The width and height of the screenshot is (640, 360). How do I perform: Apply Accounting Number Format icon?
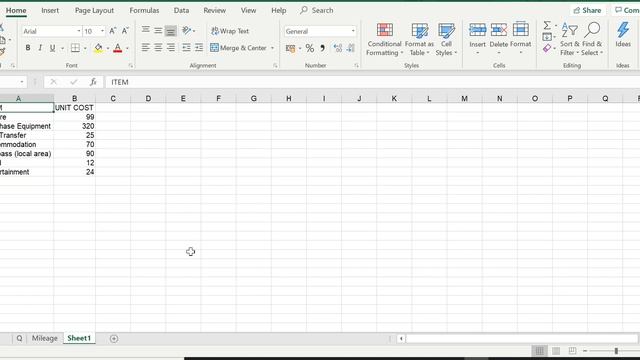click(x=290, y=49)
